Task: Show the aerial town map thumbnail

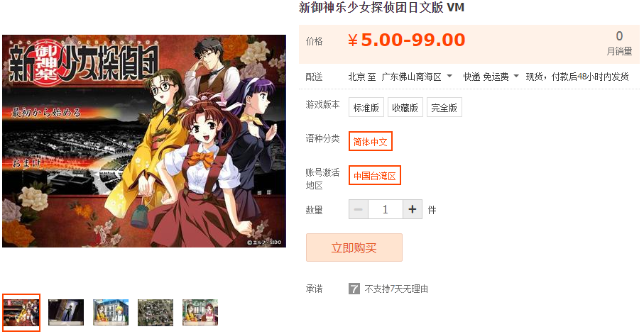Action: click(155, 312)
